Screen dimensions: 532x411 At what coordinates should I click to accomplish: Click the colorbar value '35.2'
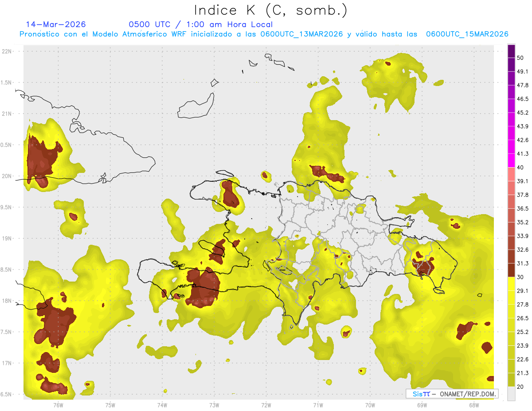(522, 222)
